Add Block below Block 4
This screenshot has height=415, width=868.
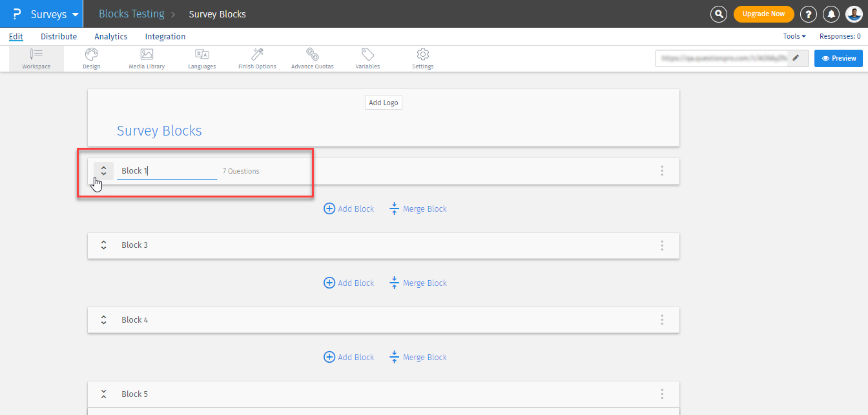[349, 358]
